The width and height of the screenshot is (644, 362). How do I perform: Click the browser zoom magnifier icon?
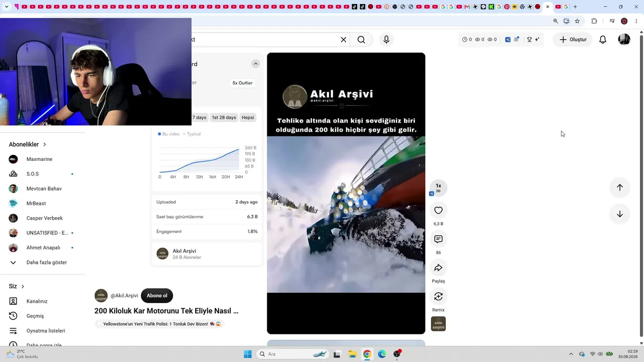pyautogui.click(x=555, y=21)
